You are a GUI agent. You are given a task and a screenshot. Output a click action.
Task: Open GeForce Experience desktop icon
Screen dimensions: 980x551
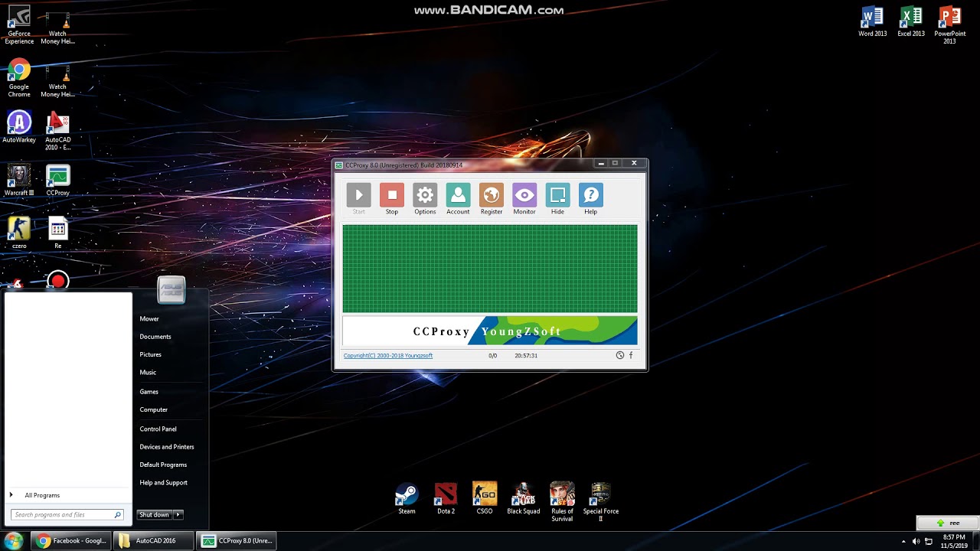(x=19, y=24)
